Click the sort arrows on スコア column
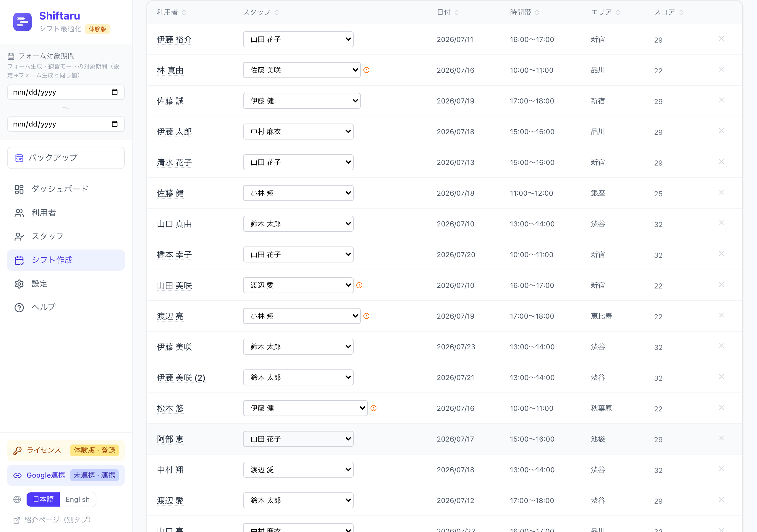757x532 pixels. tap(681, 12)
